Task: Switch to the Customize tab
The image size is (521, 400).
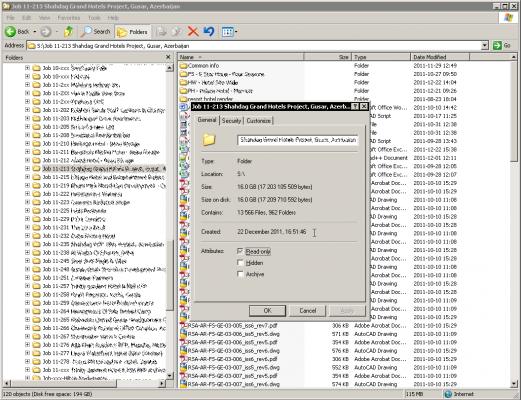Action: [259, 121]
